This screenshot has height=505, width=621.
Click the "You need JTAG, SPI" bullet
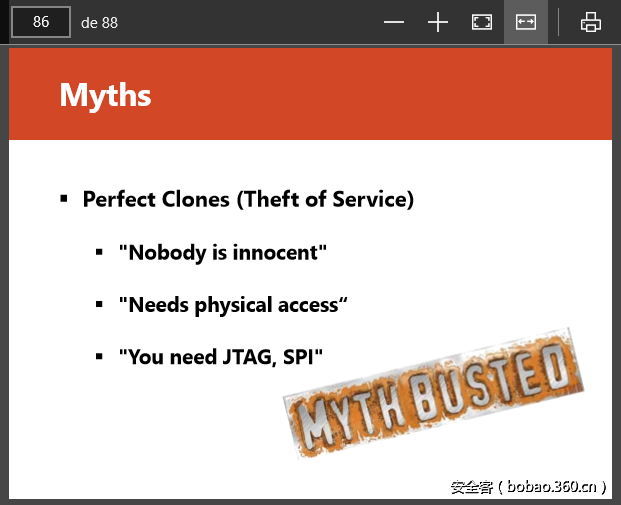click(x=221, y=357)
